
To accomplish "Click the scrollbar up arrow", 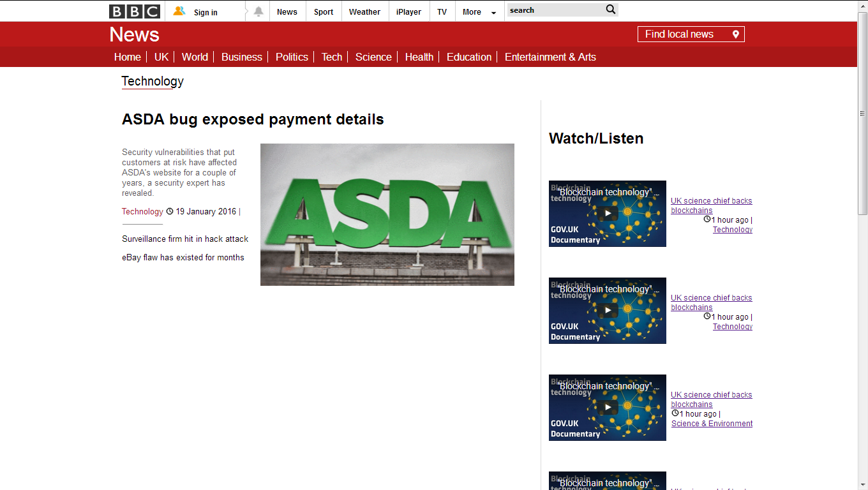I will (862, 5).
